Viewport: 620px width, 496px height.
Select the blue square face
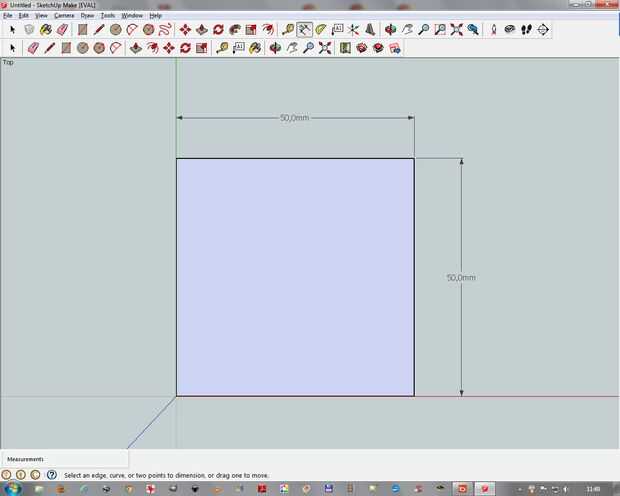295,277
